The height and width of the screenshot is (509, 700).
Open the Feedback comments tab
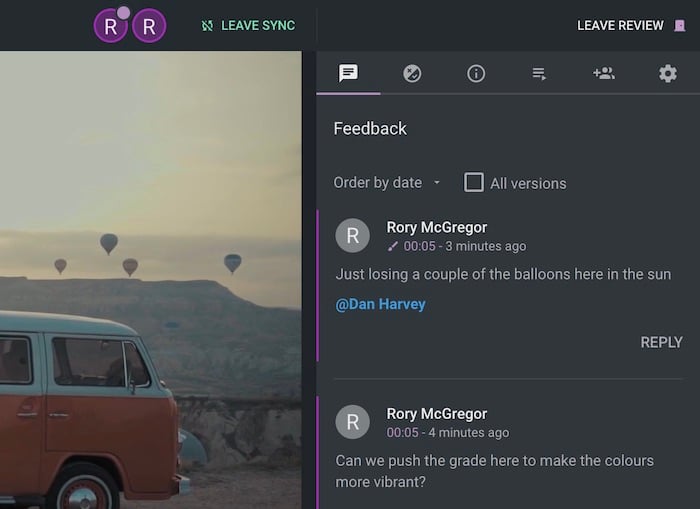pos(348,73)
